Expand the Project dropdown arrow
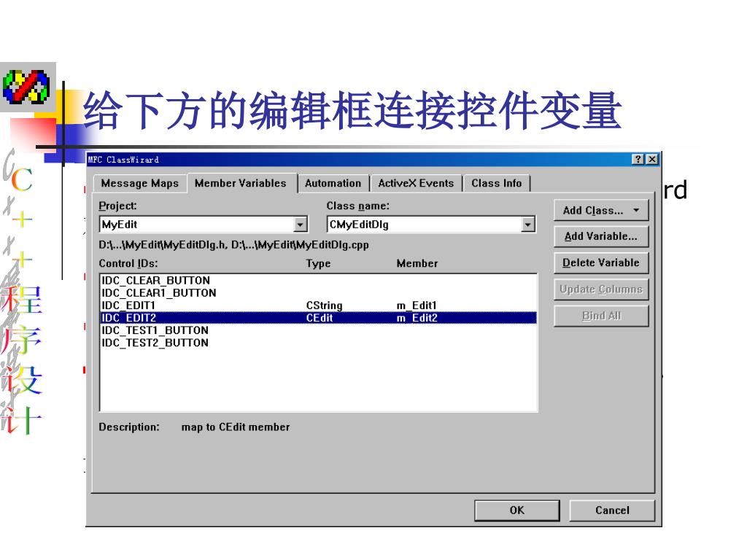The width and height of the screenshot is (747, 560). point(300,225)
